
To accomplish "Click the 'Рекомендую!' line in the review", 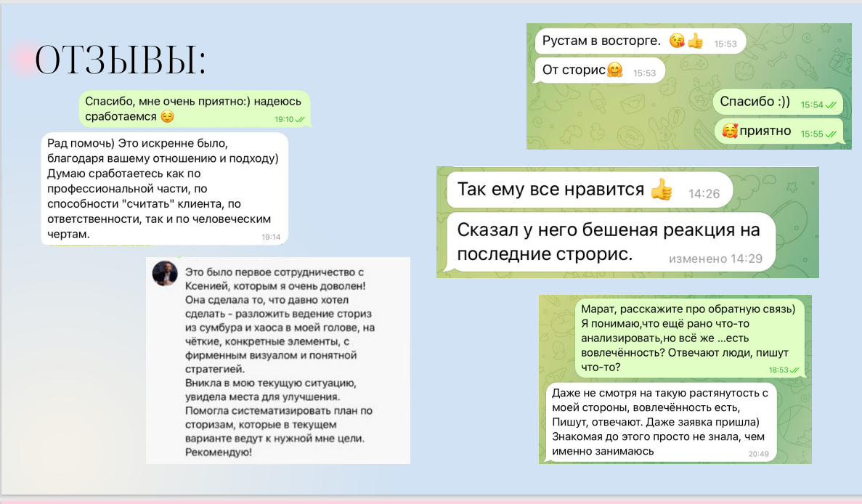I will (219, 452).
